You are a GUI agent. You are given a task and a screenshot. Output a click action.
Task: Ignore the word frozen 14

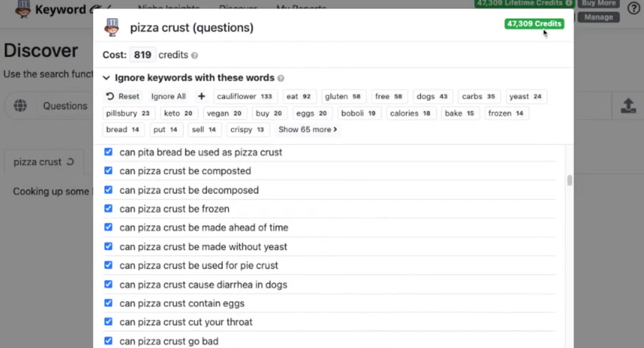(x=506, y=113)
